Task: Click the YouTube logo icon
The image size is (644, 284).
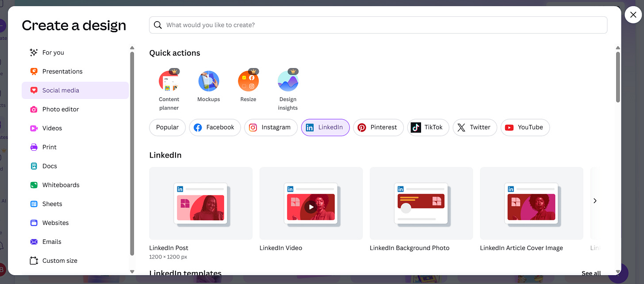Action: point(509,128)
